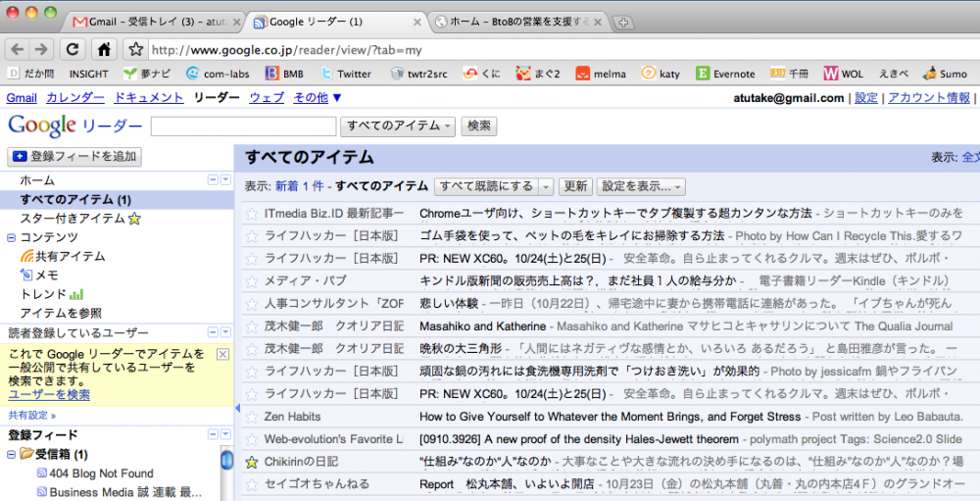Star the ゴム手袋を使って item

click(x=251, y=236)
